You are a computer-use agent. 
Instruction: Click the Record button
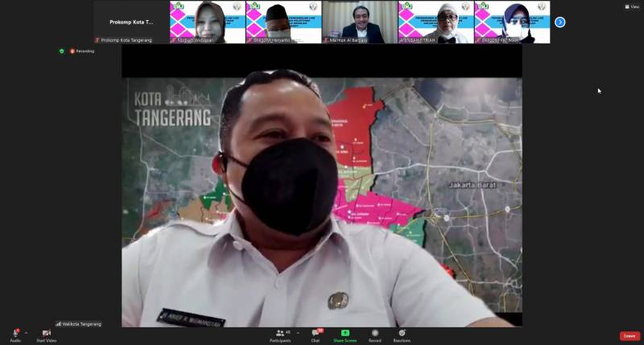click(x=375, y=335)
